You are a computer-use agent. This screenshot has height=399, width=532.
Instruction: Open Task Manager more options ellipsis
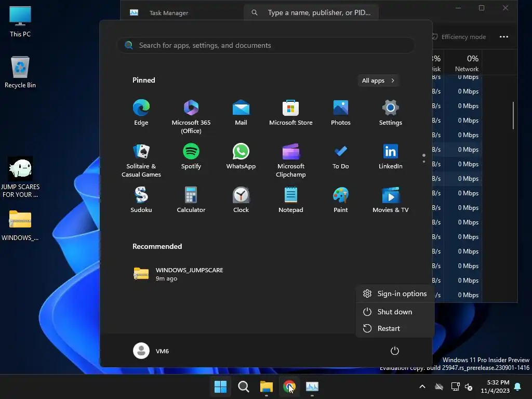click(504, 37)
